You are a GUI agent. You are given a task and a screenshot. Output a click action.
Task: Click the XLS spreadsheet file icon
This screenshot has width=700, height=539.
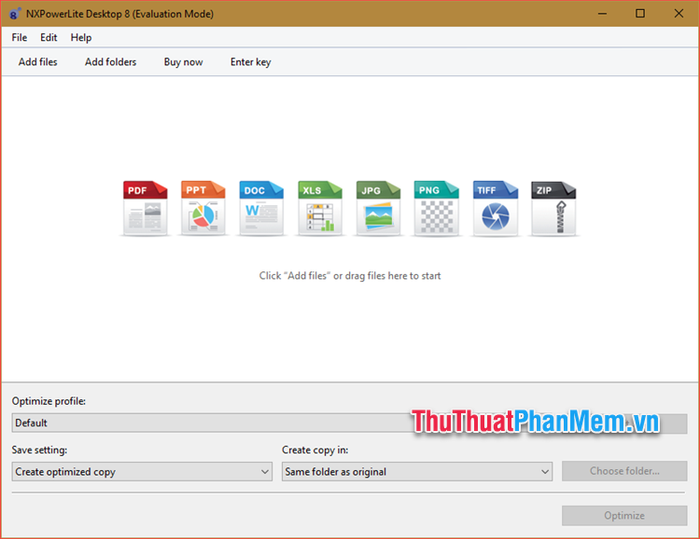click(319, 208)
